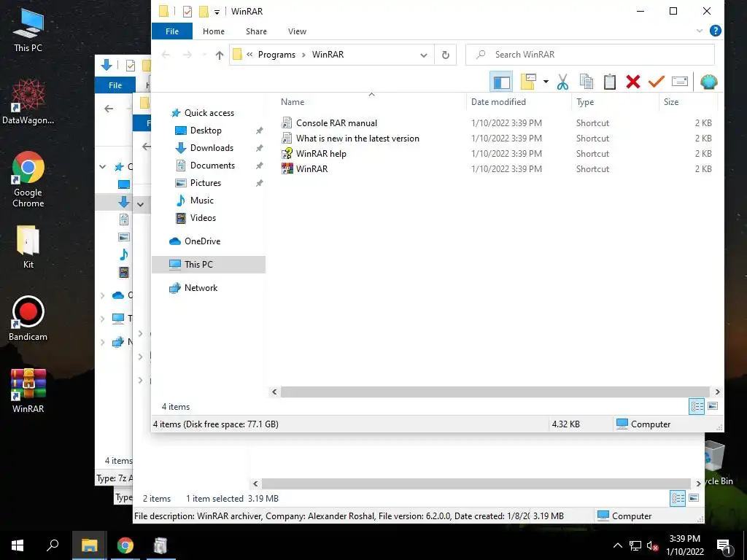The height and width of the screenshot is (560, 747).
Task: Open Documents in navigation pane
Action: (x=212, y=166)
